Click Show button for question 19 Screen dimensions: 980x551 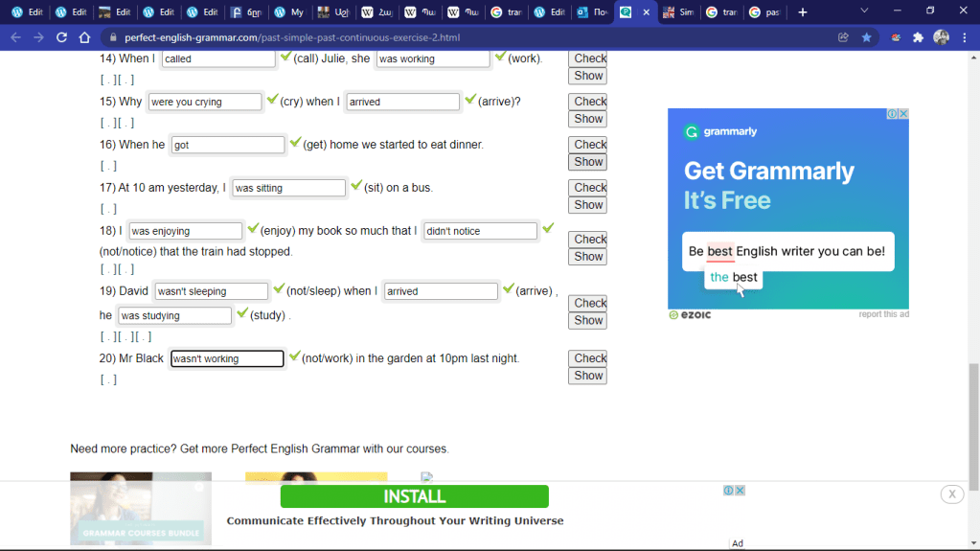pos(588,321)
